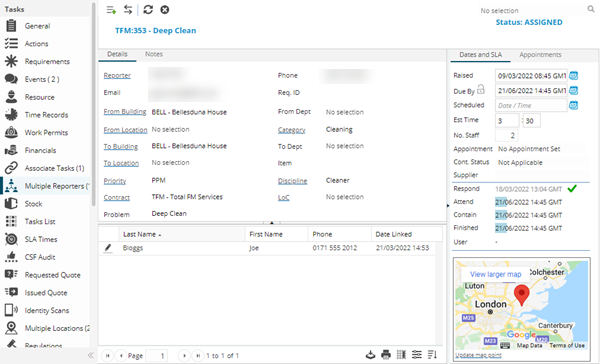Open the Tasks List section
Screen dimensions: 600x364
[40, 222]
